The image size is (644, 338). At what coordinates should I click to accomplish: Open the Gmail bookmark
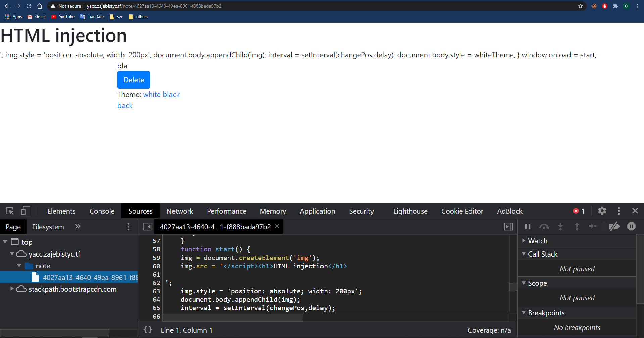(x=37, y=17)
